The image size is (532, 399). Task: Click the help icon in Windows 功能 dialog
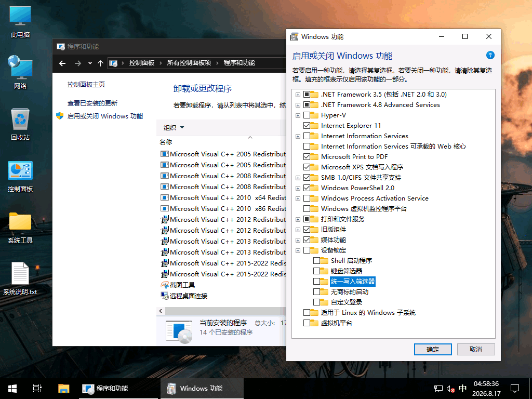coord(490,55)
